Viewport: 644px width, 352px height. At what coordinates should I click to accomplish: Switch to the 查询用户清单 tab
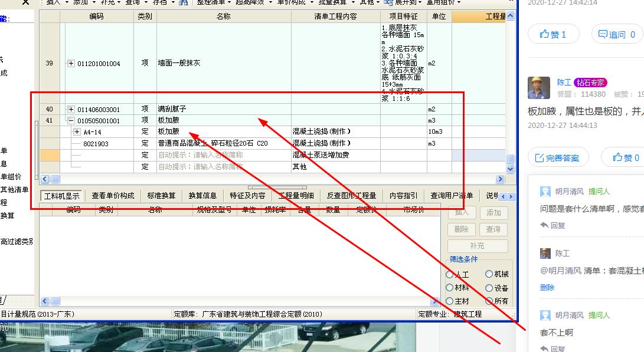click(452, 196)
